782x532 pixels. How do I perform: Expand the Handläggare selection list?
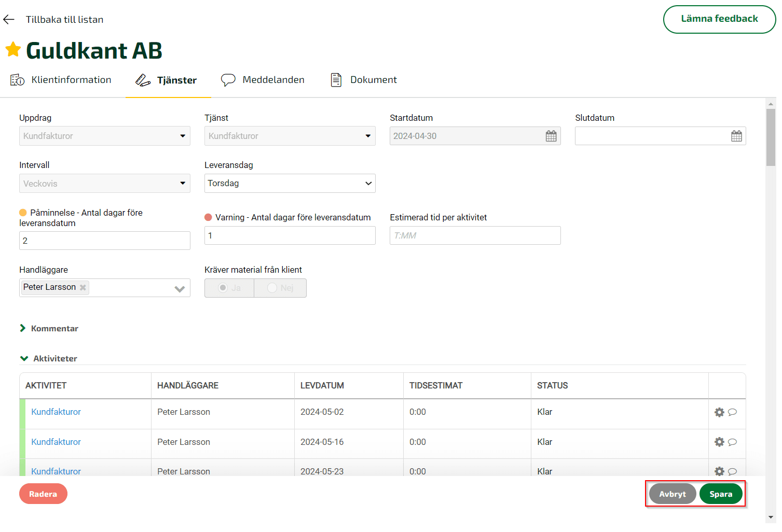(x=180, y=289)
